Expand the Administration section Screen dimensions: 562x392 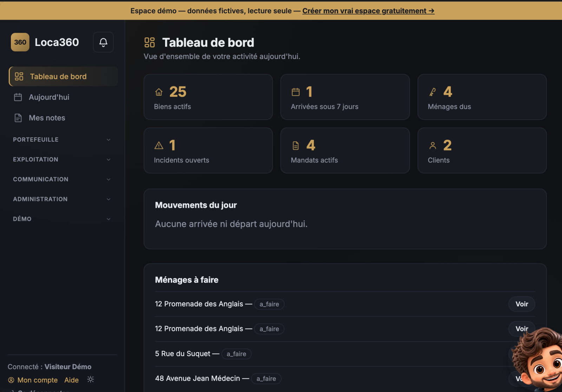pyautogui.click(x=61, y=199)
